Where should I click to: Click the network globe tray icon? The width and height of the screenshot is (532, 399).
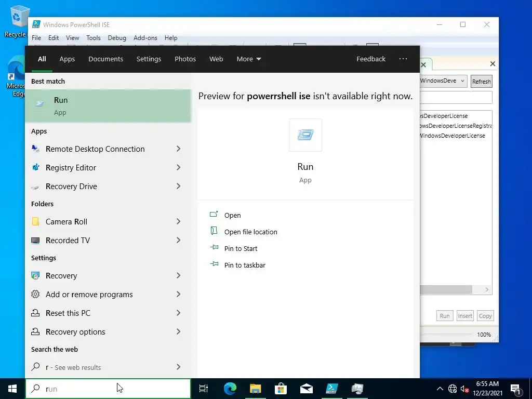[453, 389]
